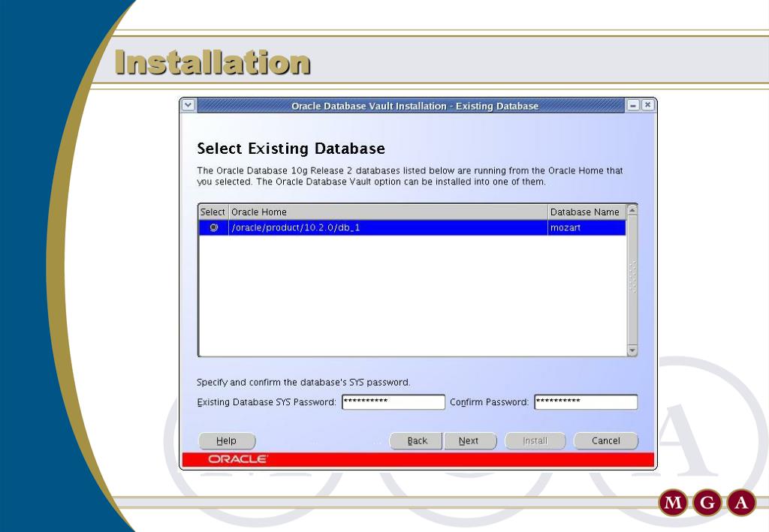Click the Oracle Home column header
This screenshot has width=769, height=532.
click(388, 212)
